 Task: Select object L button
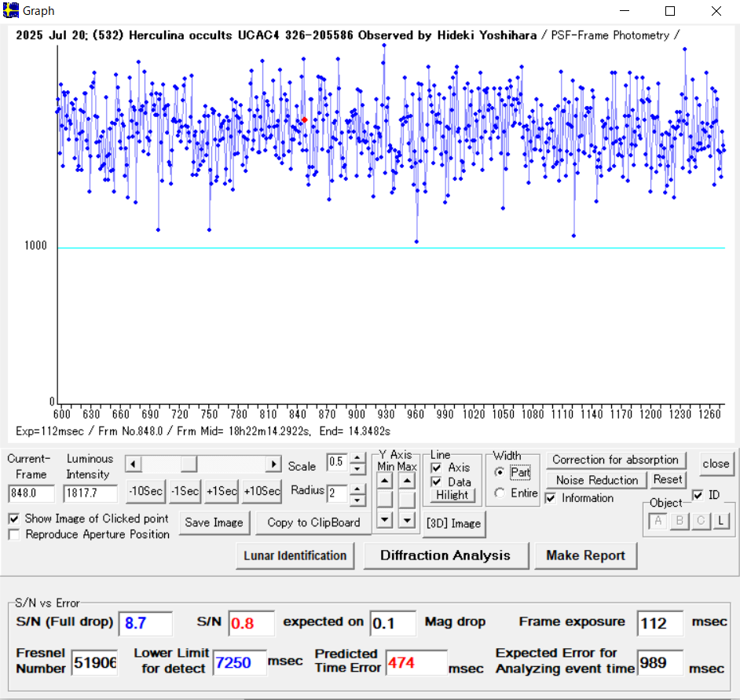720,520
